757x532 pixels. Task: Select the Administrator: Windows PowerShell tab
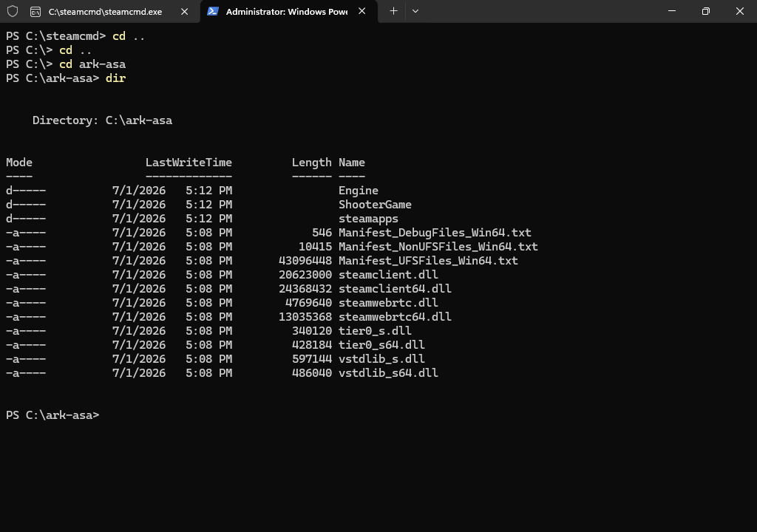(x=289, y=12)
